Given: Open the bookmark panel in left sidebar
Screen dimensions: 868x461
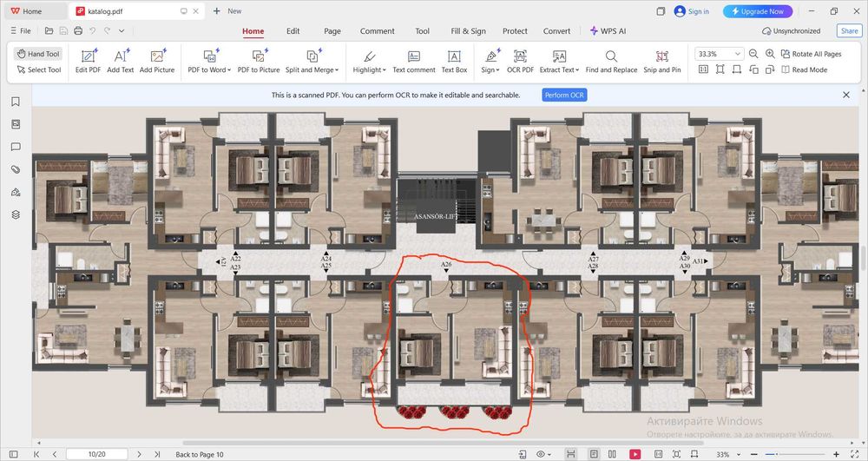Looking at the screenshot, I should (x=16, y=102).
